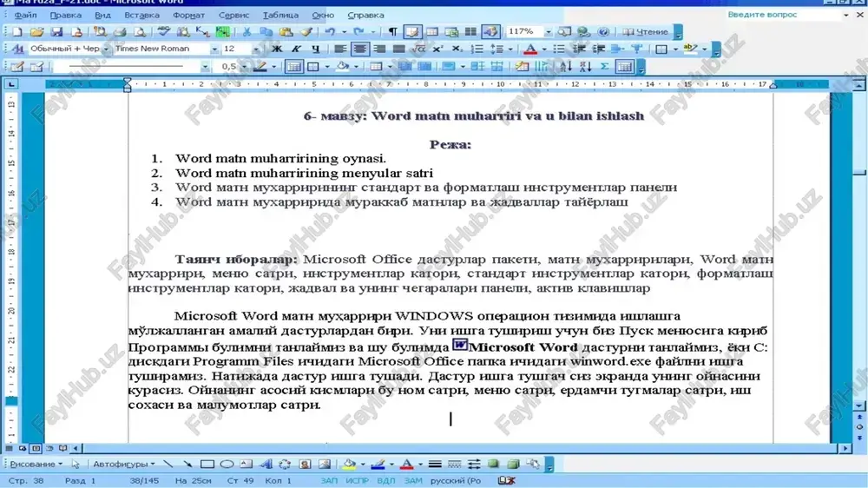Open the Файл menu
The height and width of the screenshot is (488, 868).
pyautogui.click(x=25, y=15)
